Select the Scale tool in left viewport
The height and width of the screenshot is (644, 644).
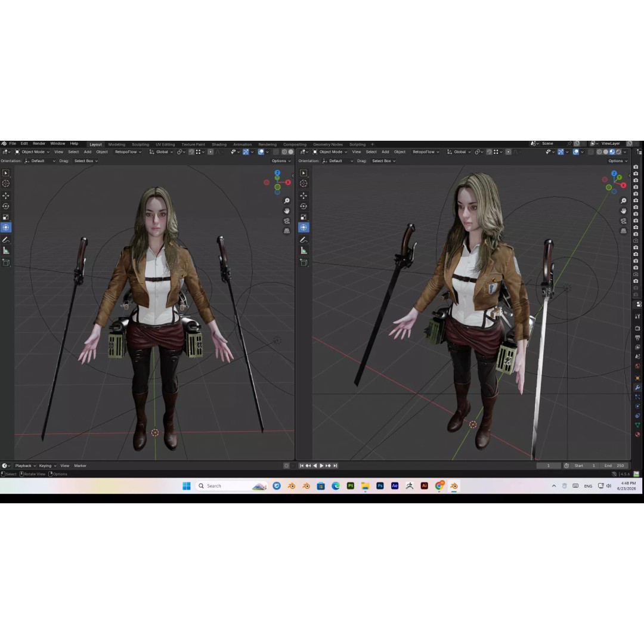click(6, 217)
